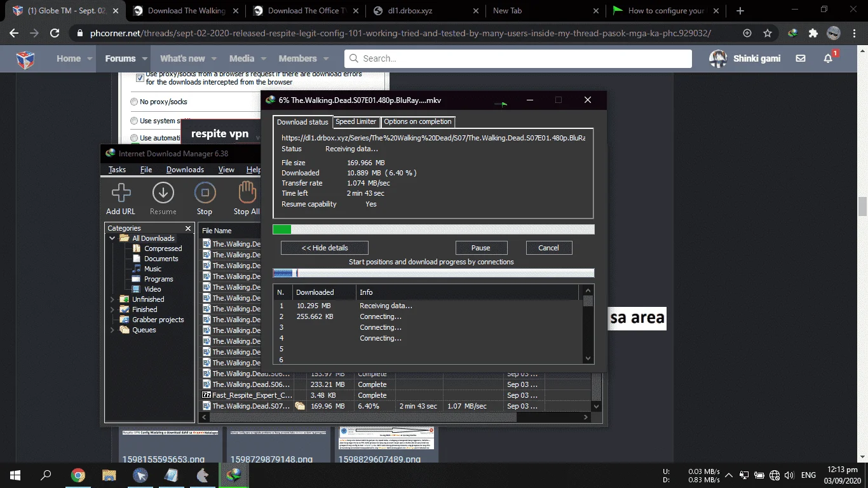Open the inbox envelope icon
The image size is (868, 488).
pyautogui.click(x=801, y=58)
